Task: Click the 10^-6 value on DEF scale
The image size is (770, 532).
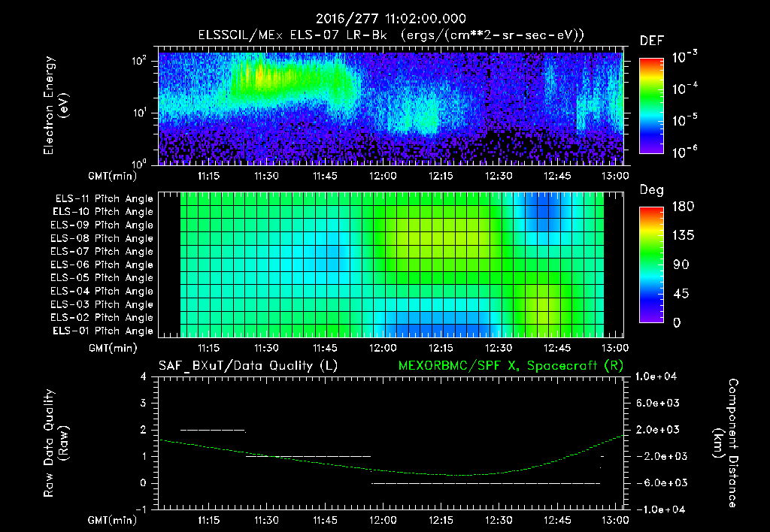Action: 684,152
